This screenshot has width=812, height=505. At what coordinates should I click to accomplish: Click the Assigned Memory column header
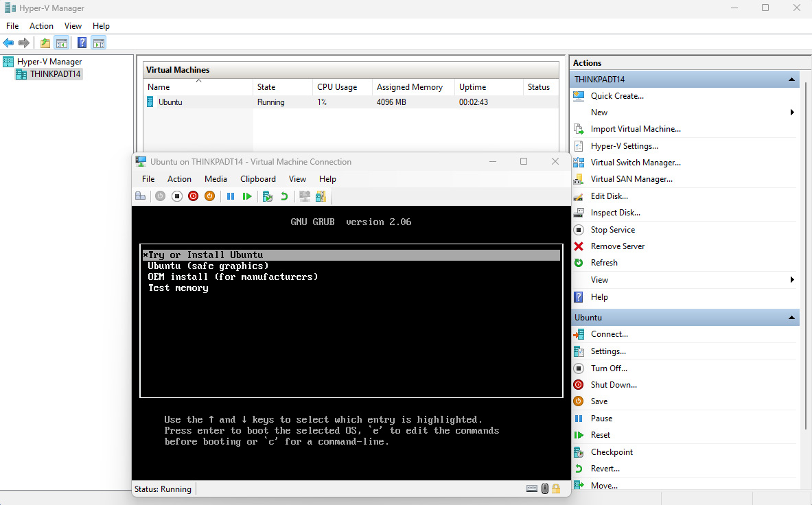pos(413,87)
